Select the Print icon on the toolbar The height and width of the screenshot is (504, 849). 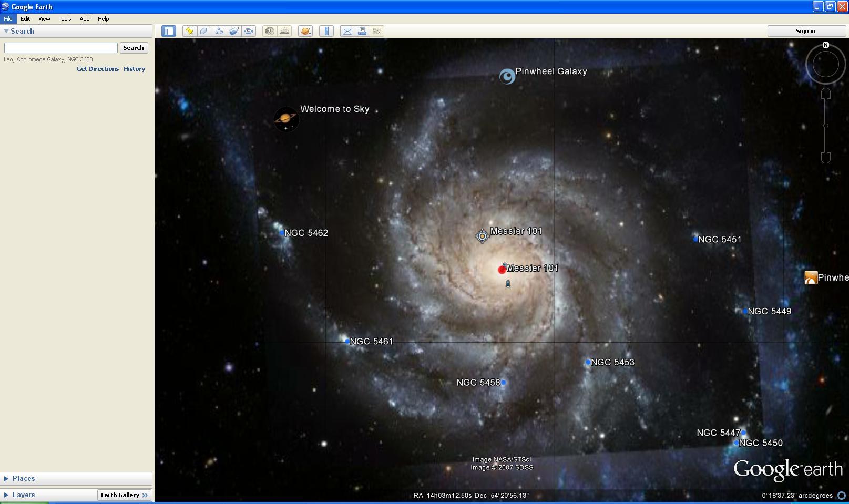coord(362,31)
